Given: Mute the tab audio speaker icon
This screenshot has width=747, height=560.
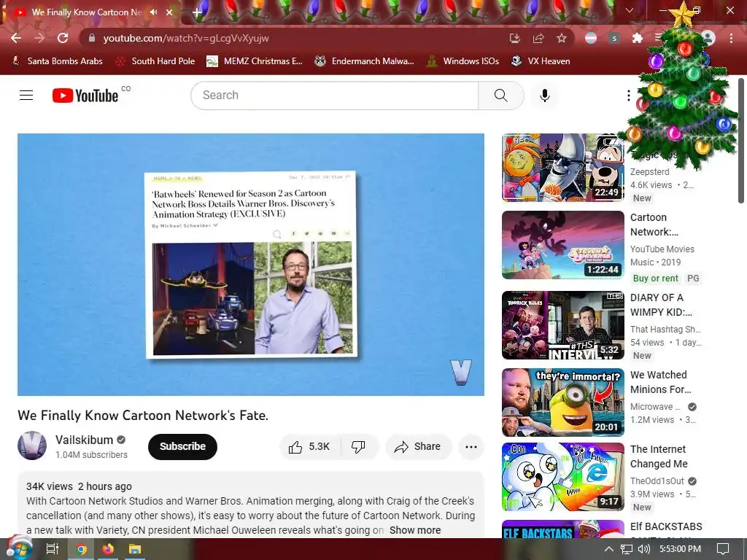Looking at the screenshot, I should 153,12.
